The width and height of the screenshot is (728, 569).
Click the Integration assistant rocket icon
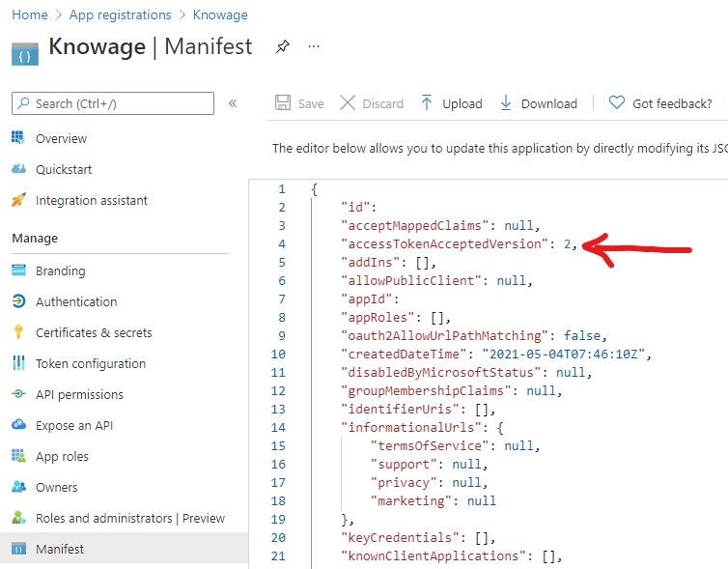point(18,199)
